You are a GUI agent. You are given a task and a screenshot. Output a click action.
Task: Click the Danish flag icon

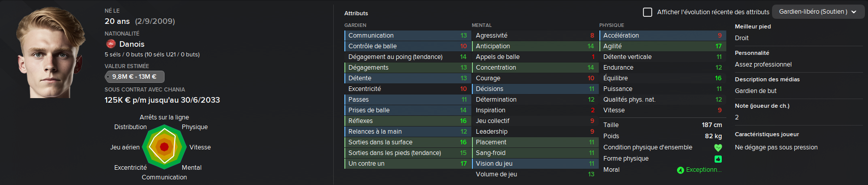111,44
